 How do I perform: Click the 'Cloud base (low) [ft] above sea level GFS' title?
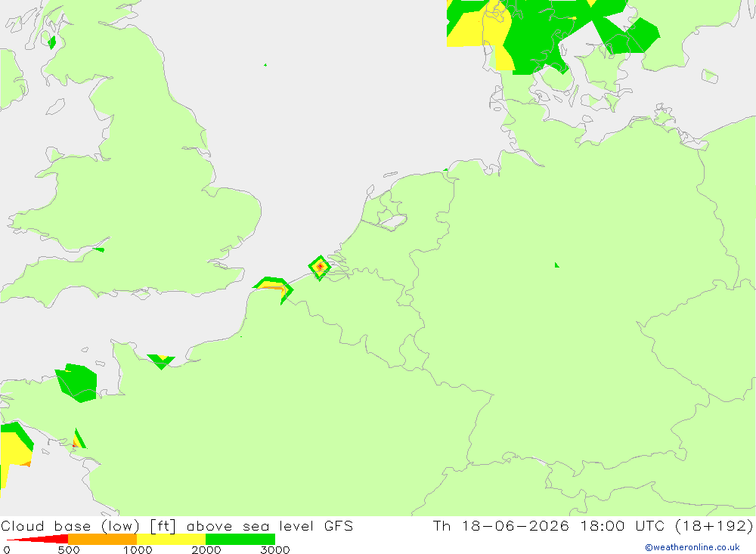coord(177,525)
